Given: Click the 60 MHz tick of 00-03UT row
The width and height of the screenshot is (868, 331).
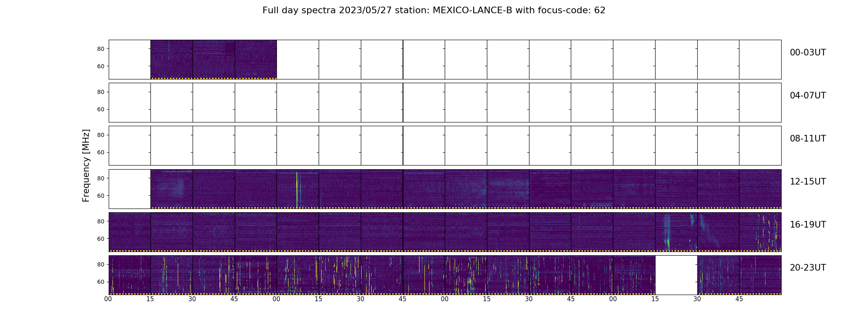Looking at the screenshot, I should (101, 66).
